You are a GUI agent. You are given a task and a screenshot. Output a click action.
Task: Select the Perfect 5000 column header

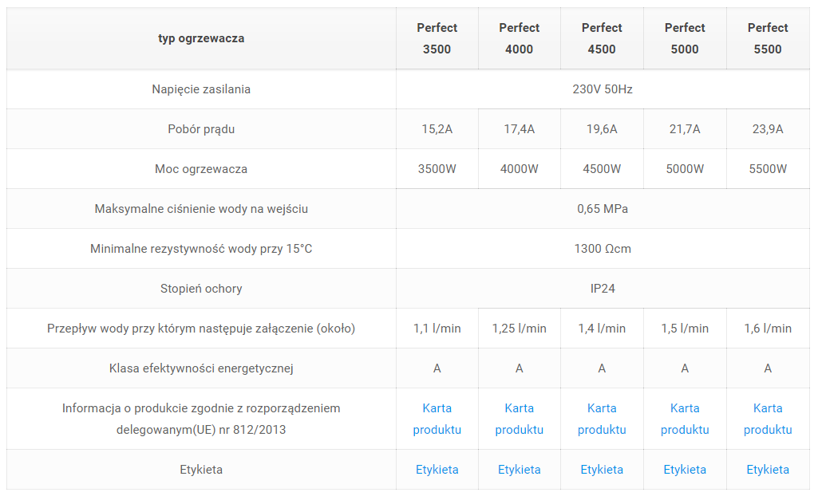pos(685,38)
